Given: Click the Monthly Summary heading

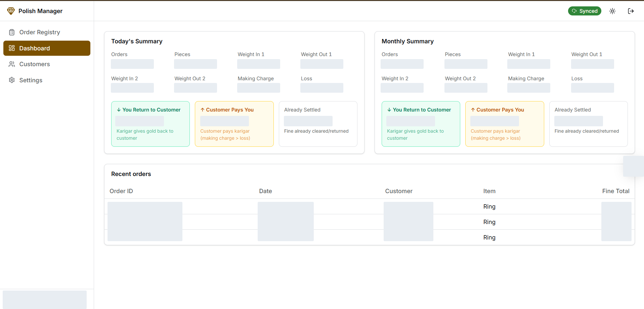Looking at the screenshot, I should pos(407,41).
